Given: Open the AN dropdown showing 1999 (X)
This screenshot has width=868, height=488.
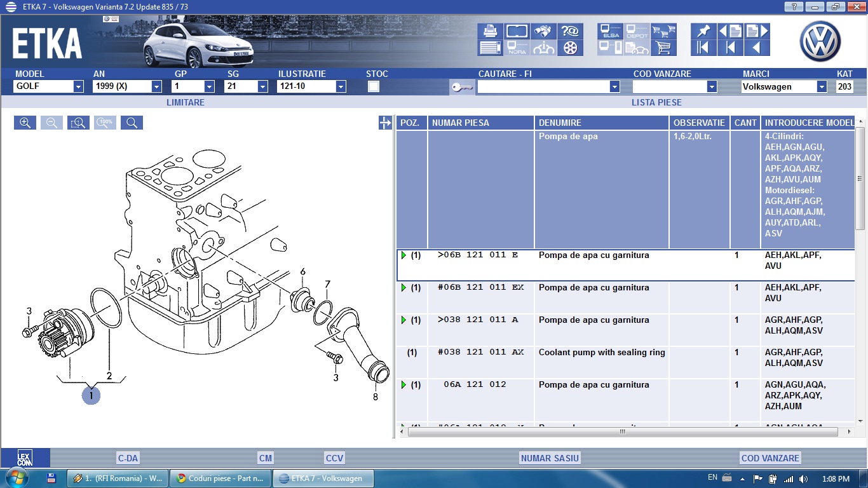Looking at the screenshot, I should 156,86.
